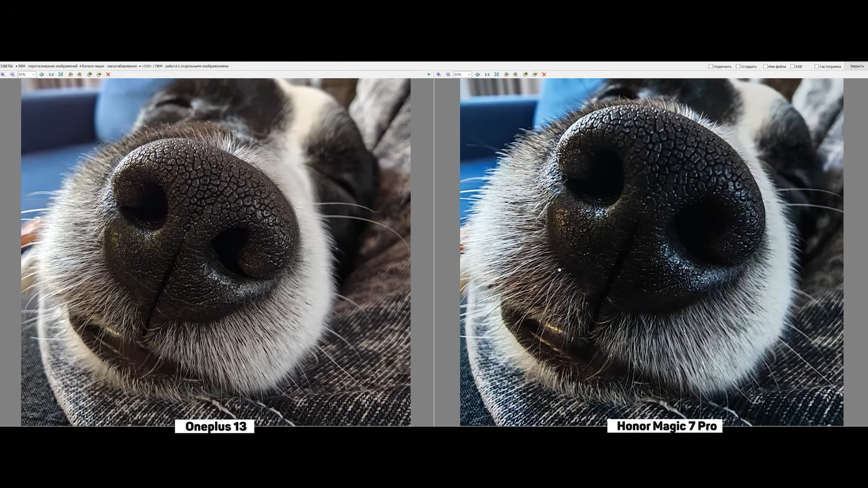Set left image to 1:1 actual size
The width and height of the screenshot is (868, 488).
51,74
